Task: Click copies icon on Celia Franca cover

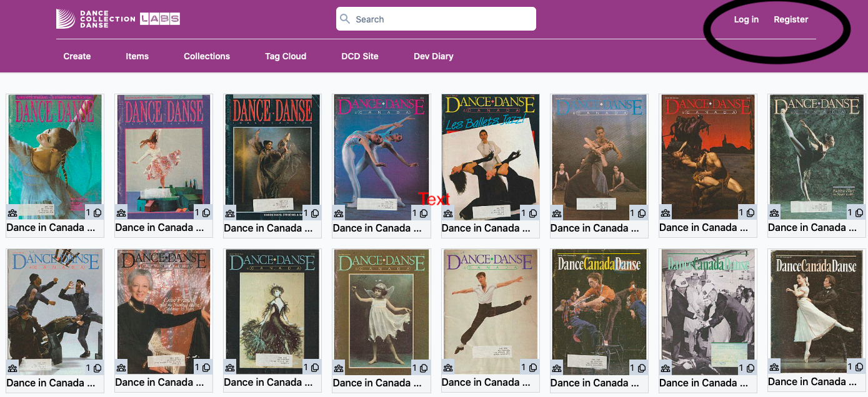Action: [x=206, y=368]
